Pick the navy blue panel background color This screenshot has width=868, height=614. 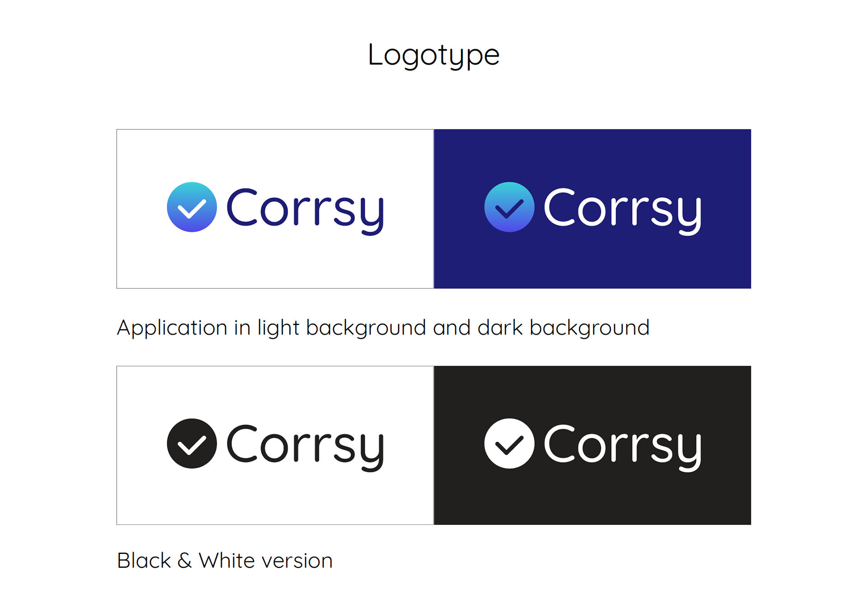[592, 262]
